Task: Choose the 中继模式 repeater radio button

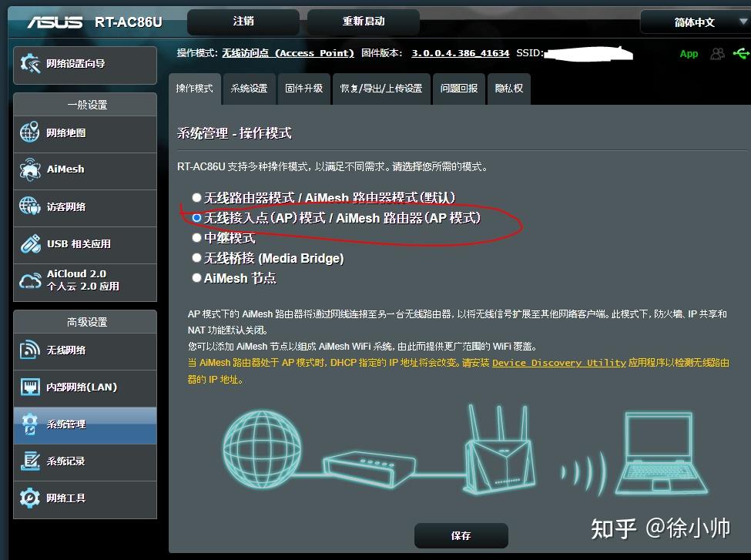Action: pyautogui.click(x=196, y=237)
